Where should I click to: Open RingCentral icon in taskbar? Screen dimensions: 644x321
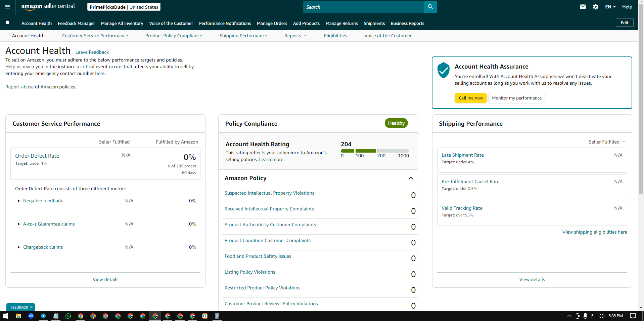coord(205,316)
